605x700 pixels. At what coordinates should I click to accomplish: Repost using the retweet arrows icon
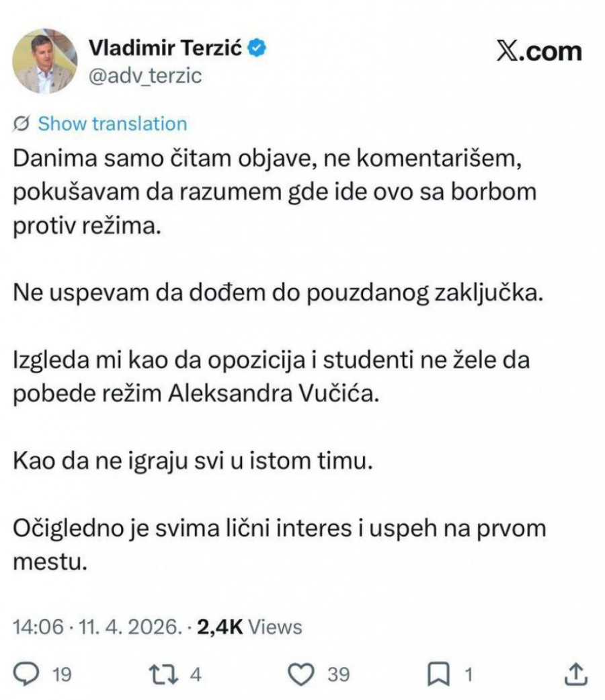click(159, 673)
